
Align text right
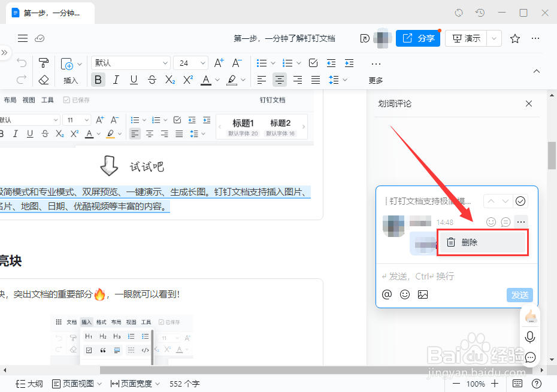pos(298,80)
